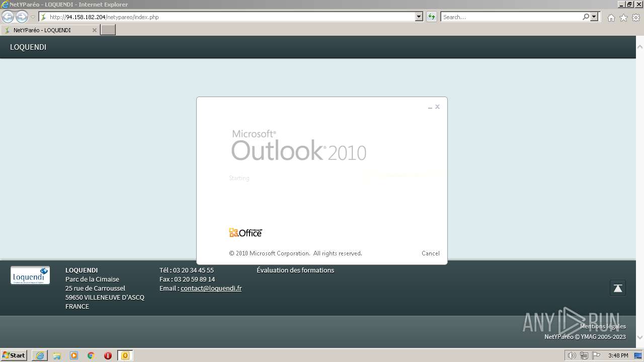
Task: Click the 3:48 PM system clock
Action: point(618,355)
